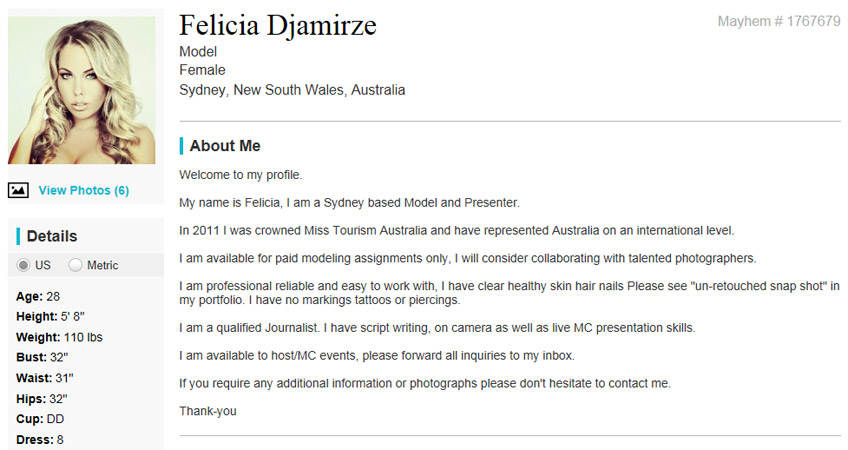Screen dimensions: 848x450
Task: Click the Female gender label
Action: (x=202, y=70)
